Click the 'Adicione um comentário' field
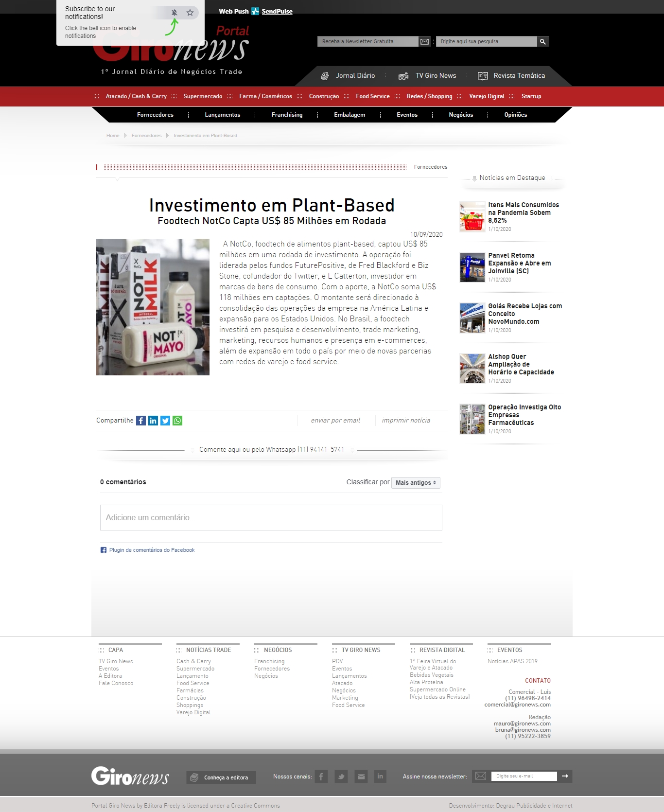The height and width of the screenshot is (812, 664). (271, 518)
